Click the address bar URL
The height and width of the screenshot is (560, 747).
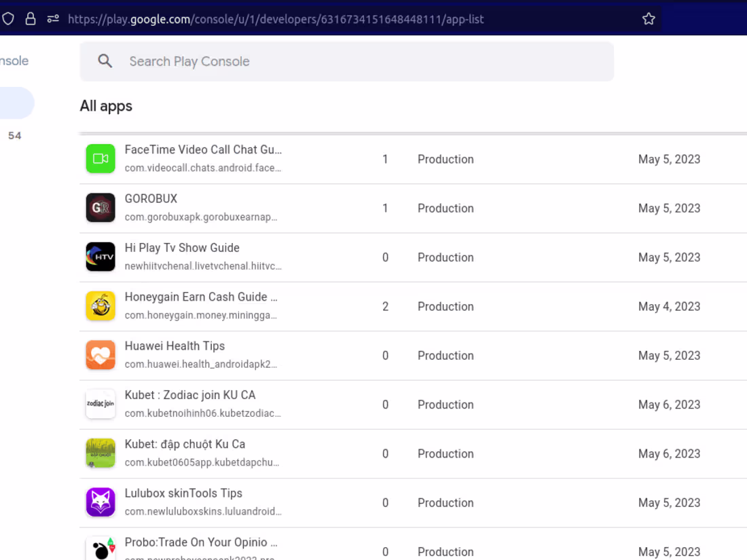[x=276, y=18]
